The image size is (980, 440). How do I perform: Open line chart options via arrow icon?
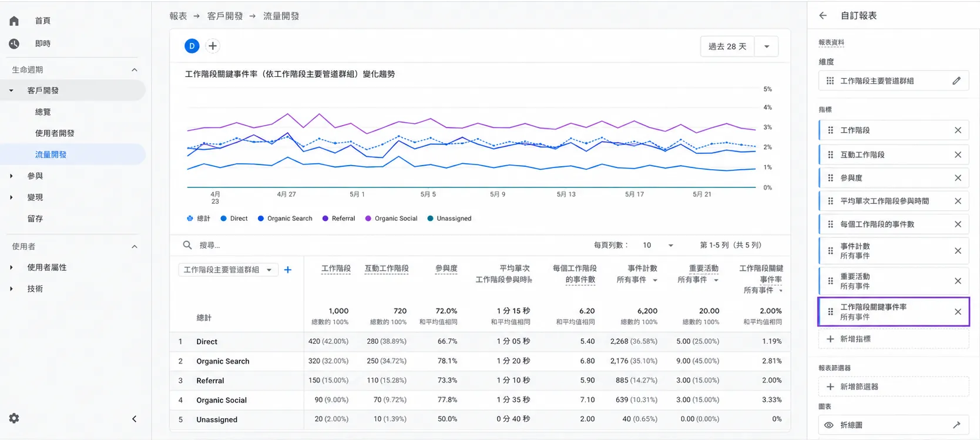[x=956, y=425]
